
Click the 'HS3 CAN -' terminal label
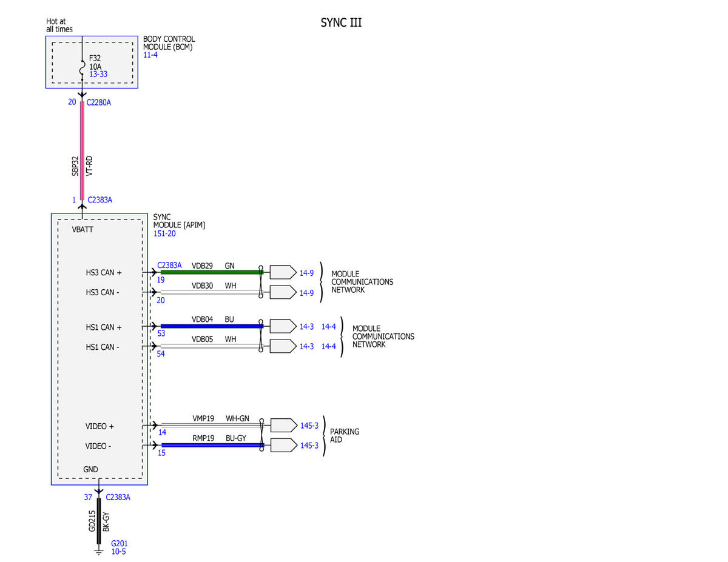point(103,293)
